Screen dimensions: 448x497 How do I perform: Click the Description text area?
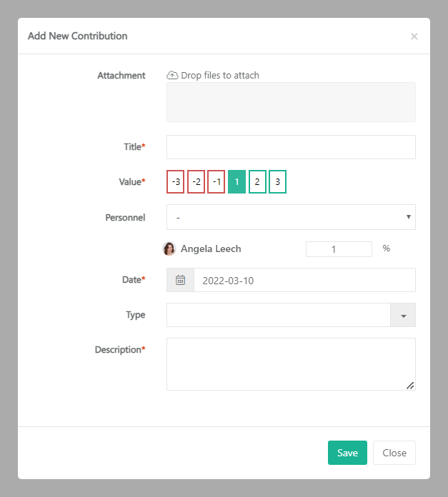click(x=291, y=364)
